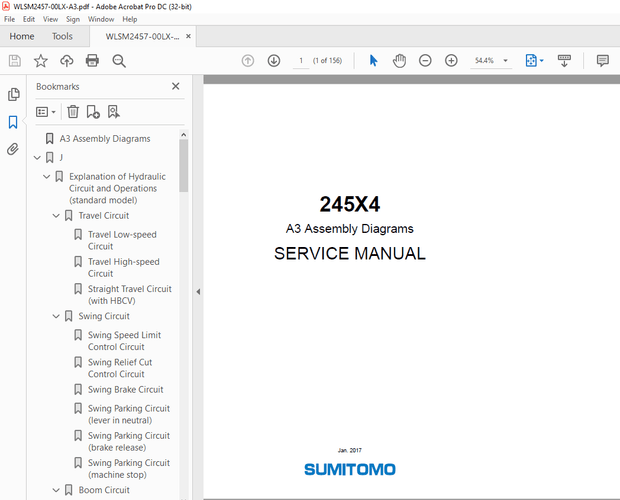This screenshot has width=620, height=500.
Task: Collapse the J bookmark node
Action: tap(37, 158)
